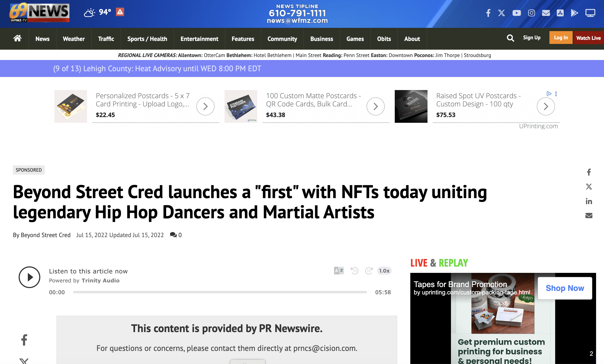Open the search magnifier icon
The height and width of the screenshot is (364, 604).
click(510, 38)
